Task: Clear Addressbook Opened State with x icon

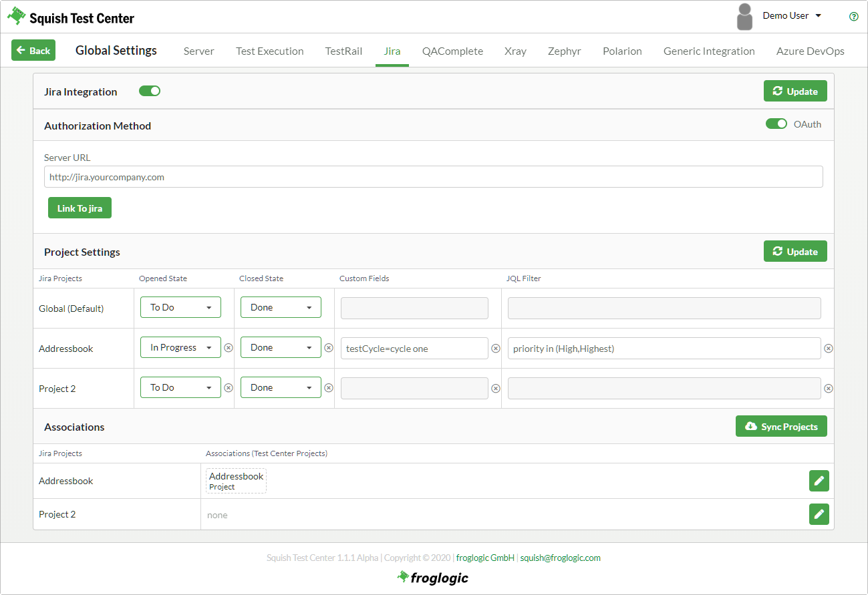Action: pyautogui.click(x=229, y=348)
